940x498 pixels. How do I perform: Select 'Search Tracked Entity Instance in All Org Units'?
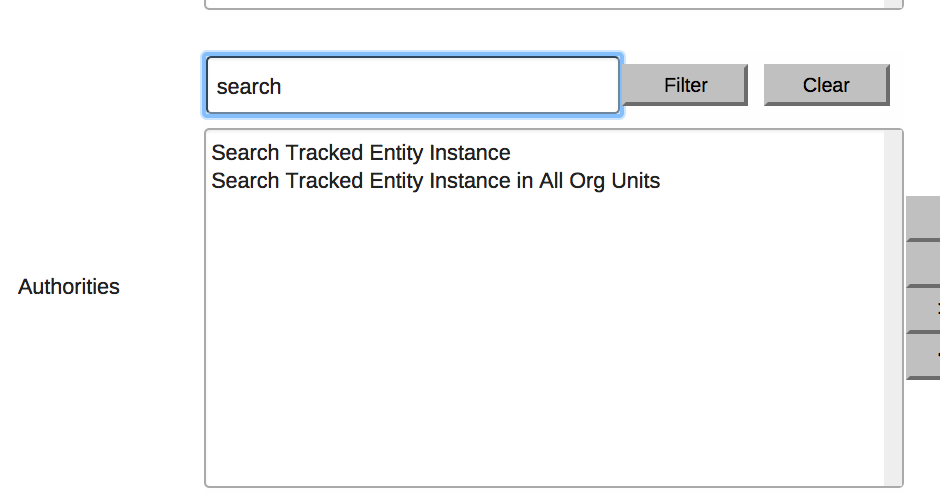(436, 181)
